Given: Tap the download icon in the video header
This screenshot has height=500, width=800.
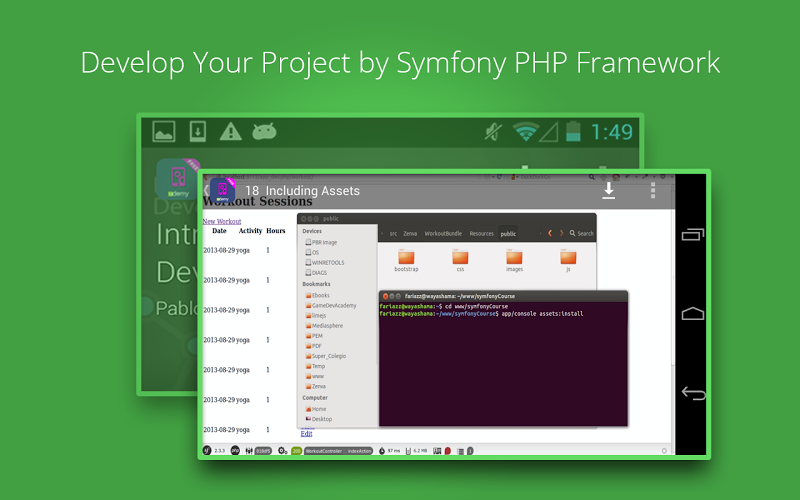Looking at the screenshot, I should pyautogui.click(x=608, y=191).
